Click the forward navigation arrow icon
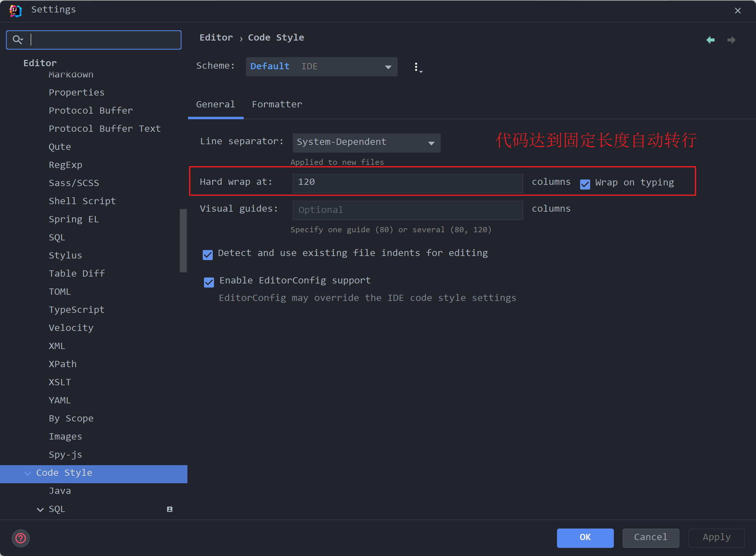 tap(731, 40)
